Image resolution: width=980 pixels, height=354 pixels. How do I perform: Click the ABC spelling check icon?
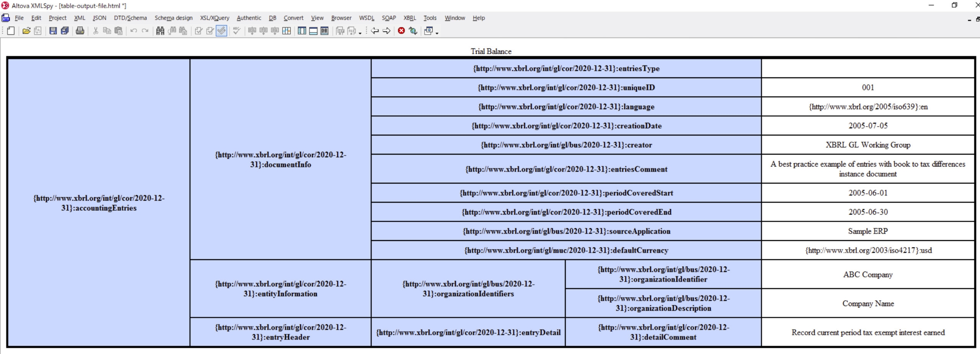(x=237, y=31)
